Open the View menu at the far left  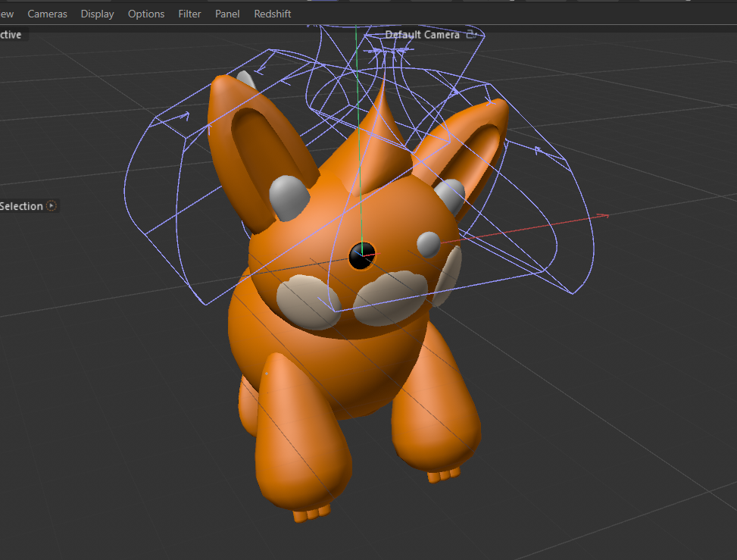pyautogui.click(x=6, y=13)
